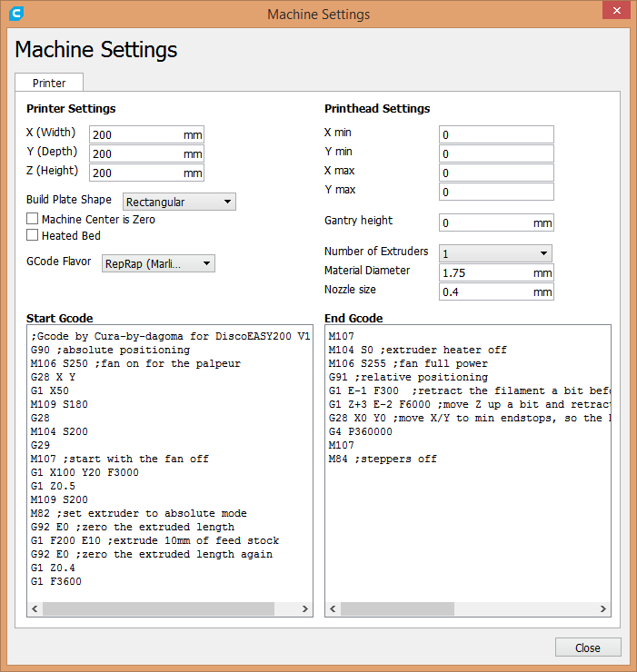Click the 'G28 X Y' line

[x=53, y=377]
